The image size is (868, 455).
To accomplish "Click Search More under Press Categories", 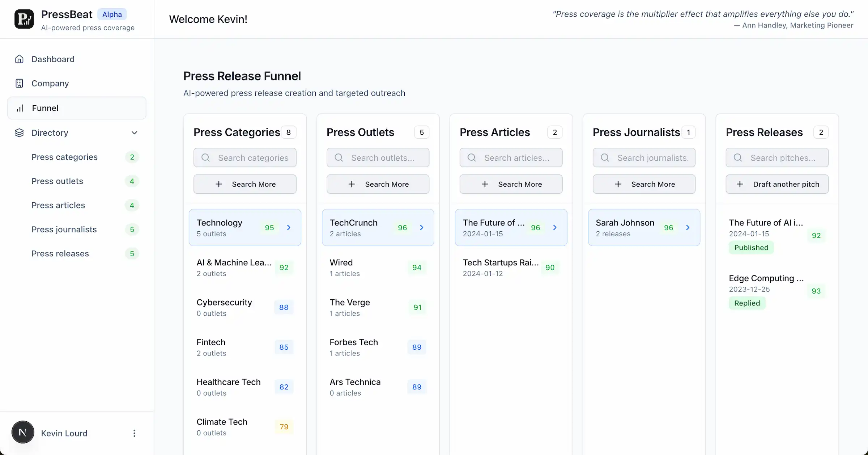I will pyautogui.click(x=245, y=184).
